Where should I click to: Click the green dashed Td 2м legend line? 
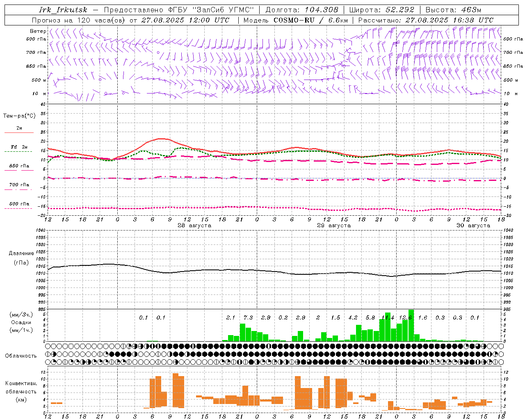18,152
